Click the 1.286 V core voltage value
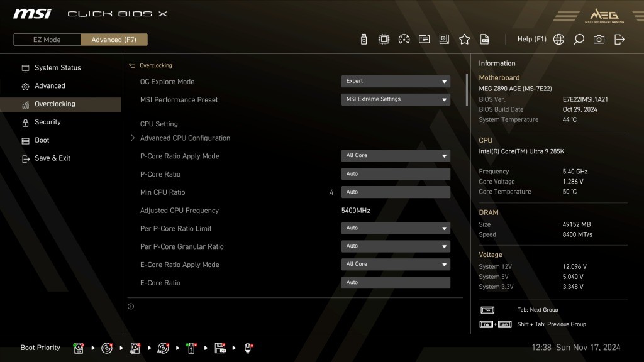Image resolution: width=644 pixels, height=362 pixels. (x=573, y=182)
